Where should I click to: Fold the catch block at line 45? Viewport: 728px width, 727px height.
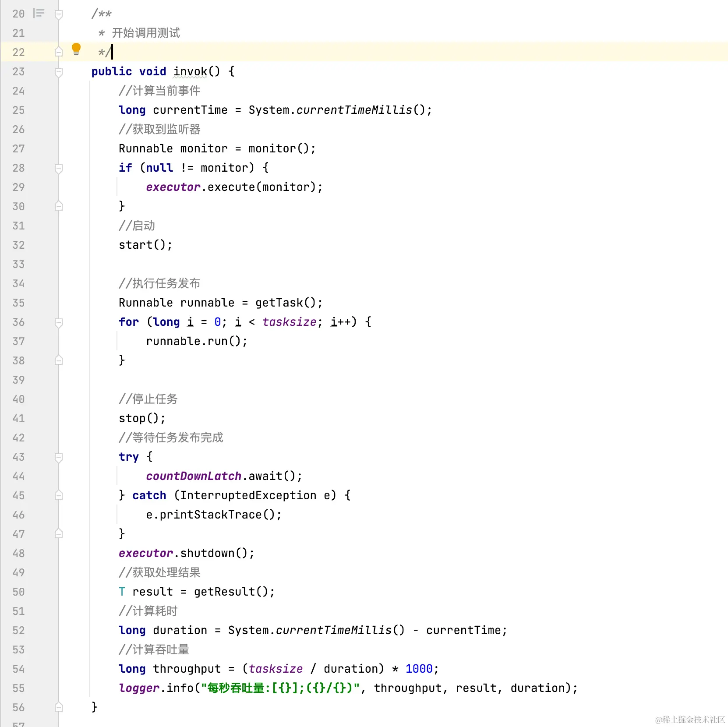(x=59, y=495)
